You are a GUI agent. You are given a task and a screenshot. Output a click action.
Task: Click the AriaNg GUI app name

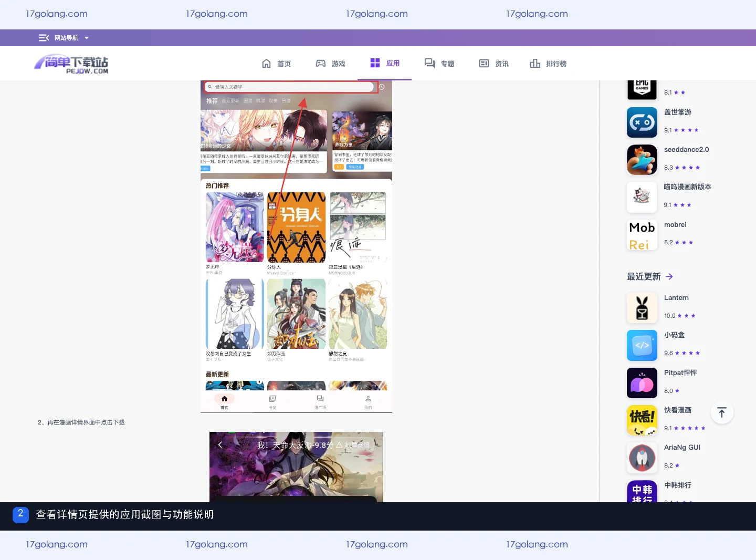[682, 448]
